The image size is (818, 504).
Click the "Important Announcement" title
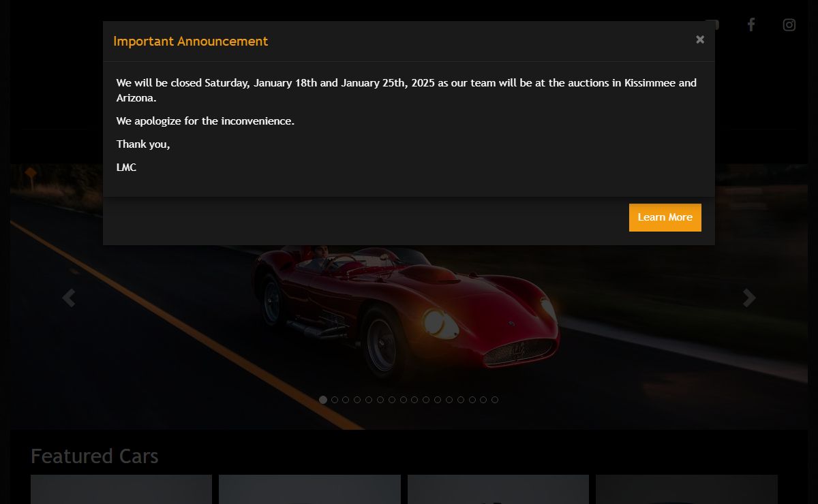pyautogui.click(x=190, y=42)
